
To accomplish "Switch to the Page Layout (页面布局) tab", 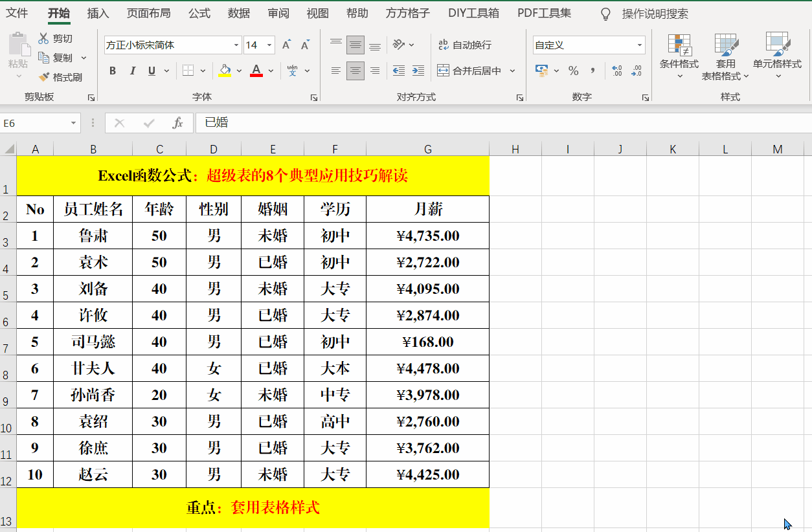I will 148,13.
